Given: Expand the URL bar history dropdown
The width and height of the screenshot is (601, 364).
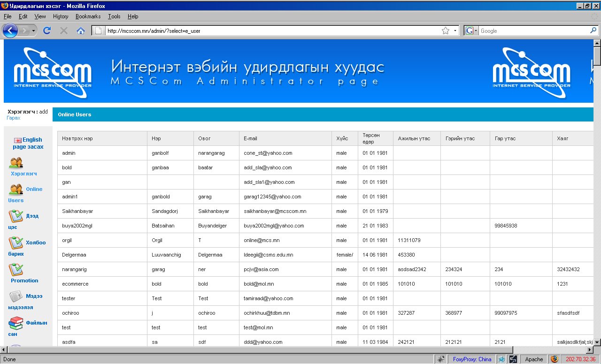Looking at the screenshot, I should (455, 30).
